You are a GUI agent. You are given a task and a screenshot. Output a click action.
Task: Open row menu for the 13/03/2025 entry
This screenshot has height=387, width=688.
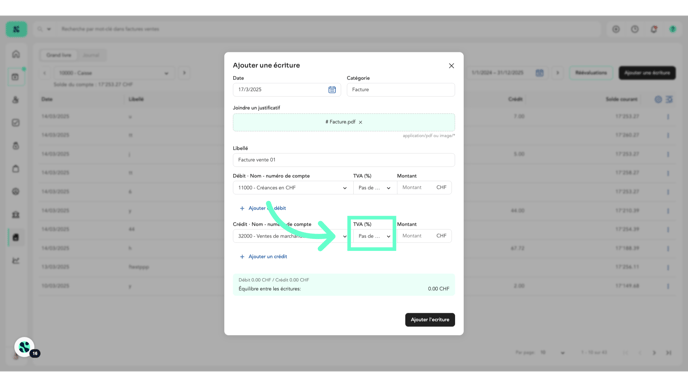click(668, 267)
